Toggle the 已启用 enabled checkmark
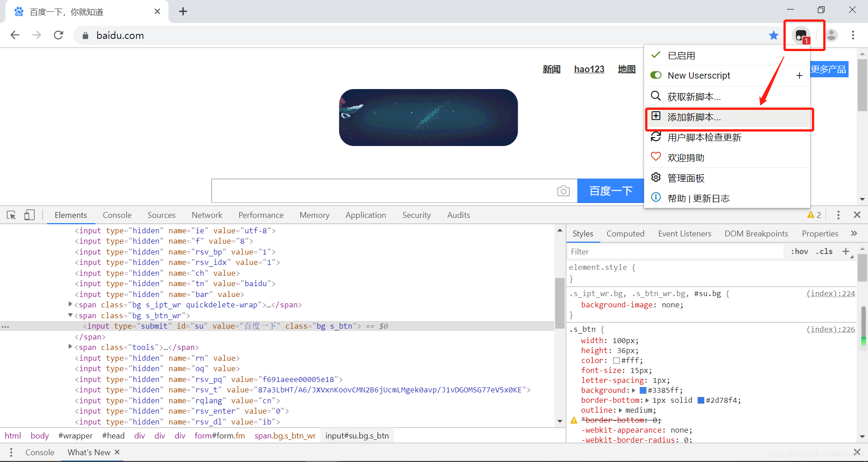This screenshot has width=868, height=462. pos(656,55)
